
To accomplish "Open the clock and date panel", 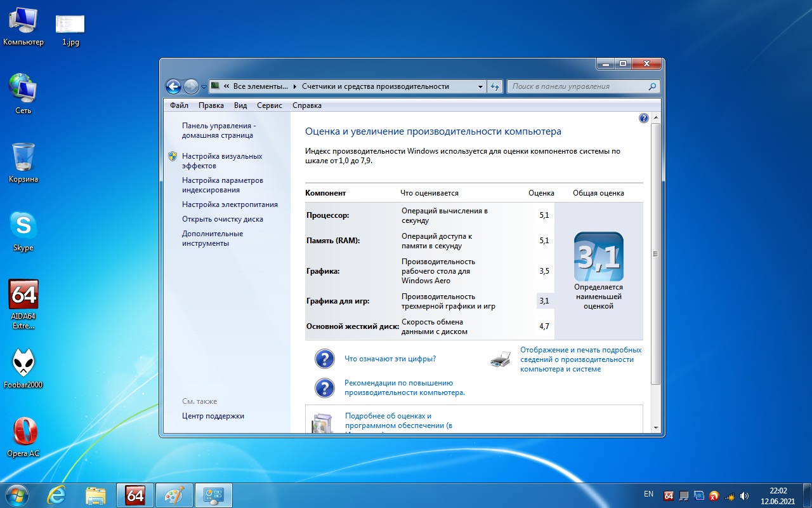I will (778, 495).
